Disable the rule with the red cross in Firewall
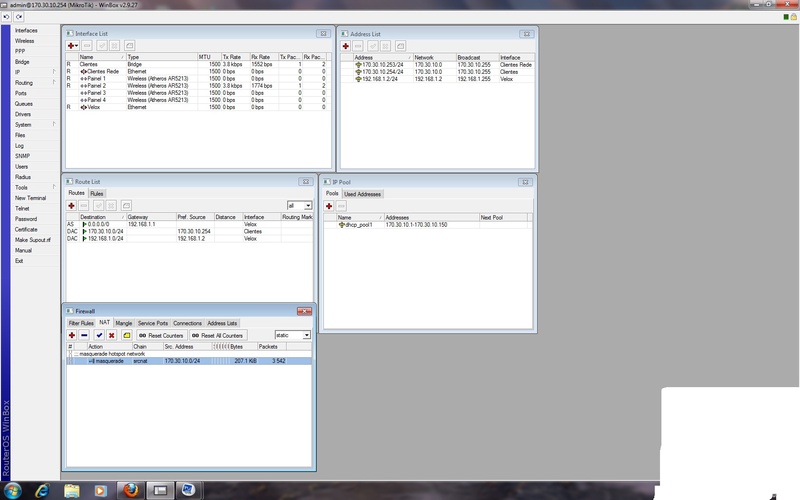The height and width of the screenshot is (500, 800). click(x=111, y=335)
